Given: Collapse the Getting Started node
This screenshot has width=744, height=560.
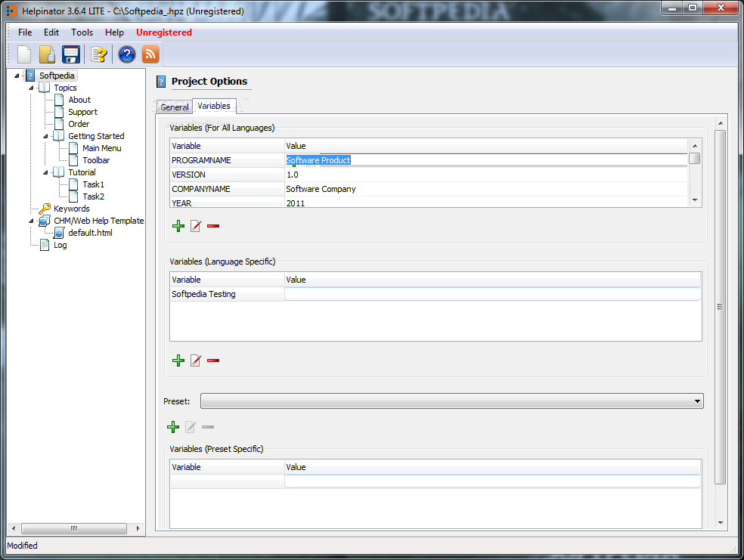Looking at the screenshot, I should [x=46, y=136].
